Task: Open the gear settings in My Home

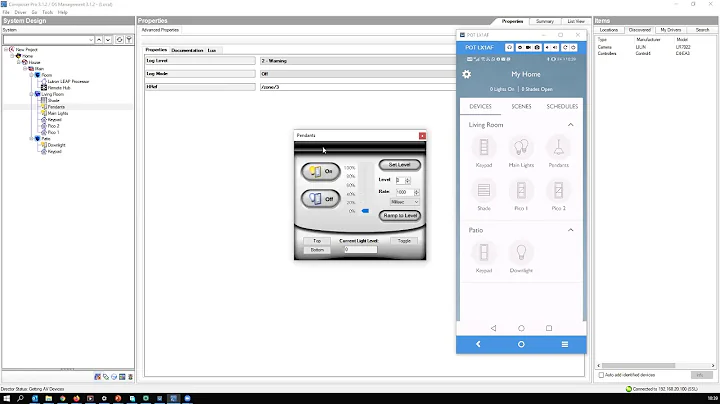Action: tap(467, 74)
